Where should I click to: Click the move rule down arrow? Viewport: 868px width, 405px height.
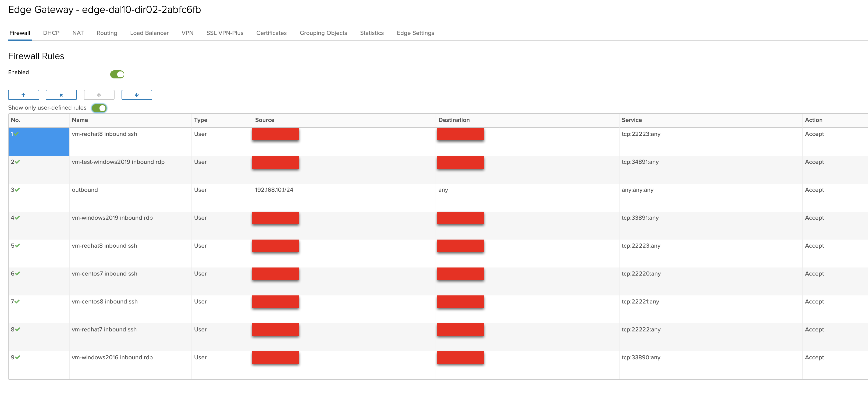pos(137,95)
